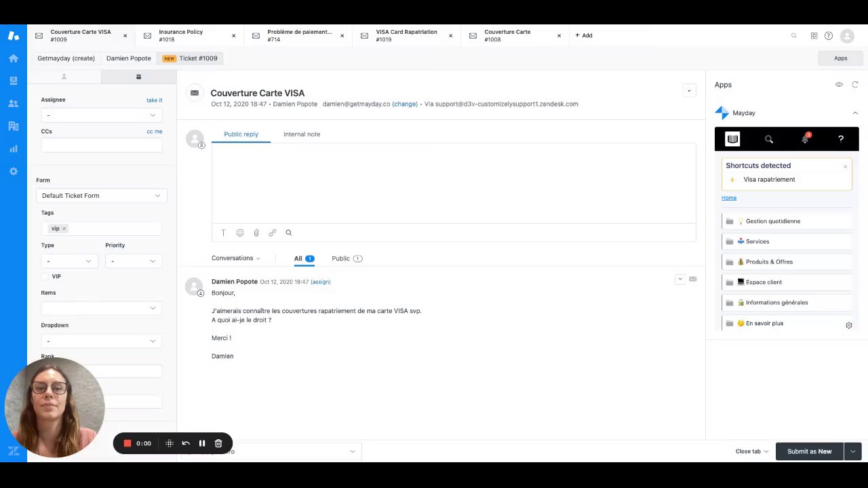Click the search icon in reply toolbar
This screenshot has height=488, width=868.
pos(289,232)
